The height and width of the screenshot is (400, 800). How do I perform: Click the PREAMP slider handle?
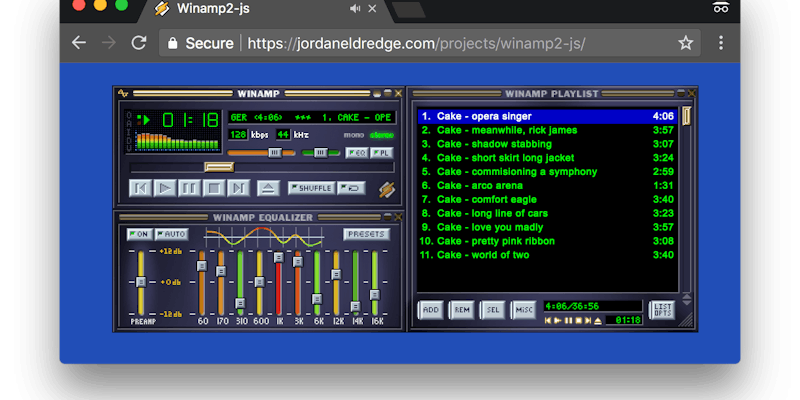(x=141, y=282)
